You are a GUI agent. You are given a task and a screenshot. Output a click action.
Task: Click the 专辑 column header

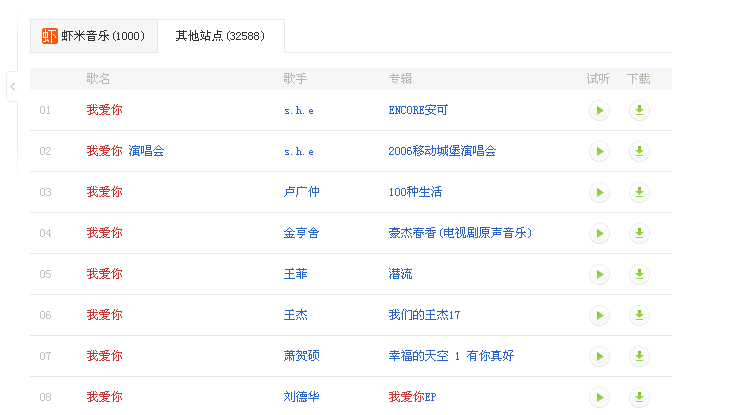[x=400, y=79]
